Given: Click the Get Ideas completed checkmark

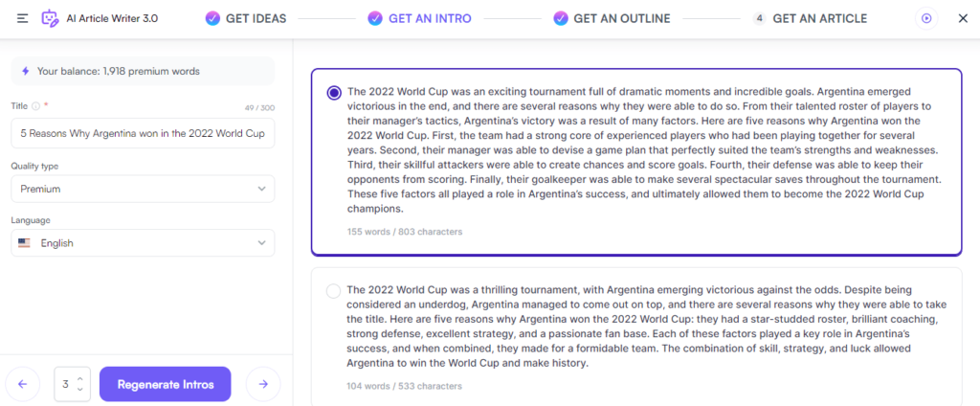Looking at the screenshot, I should pyautogui.click(x=212, y=18).
